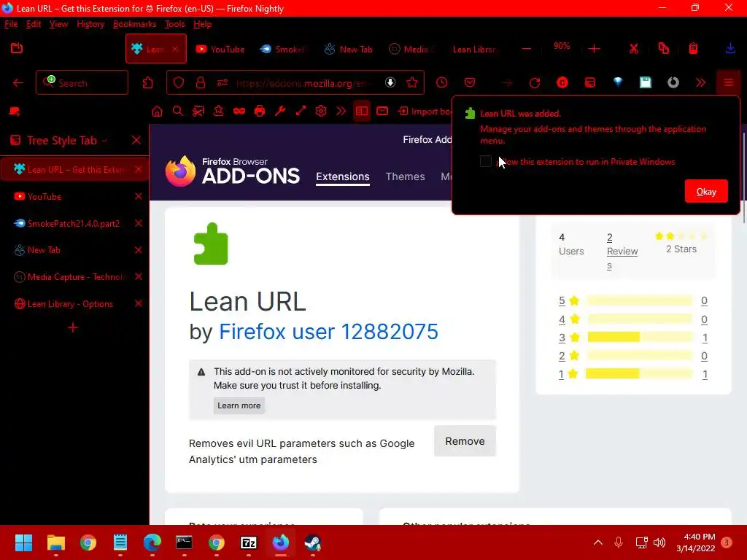This screenshot has width=747, height=560.
Task: Add new tab with sidebar plus button
Action: click(73, 327)
